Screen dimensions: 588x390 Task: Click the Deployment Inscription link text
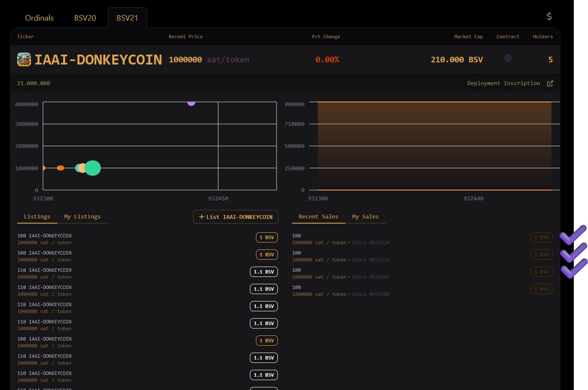click(503, 83)
